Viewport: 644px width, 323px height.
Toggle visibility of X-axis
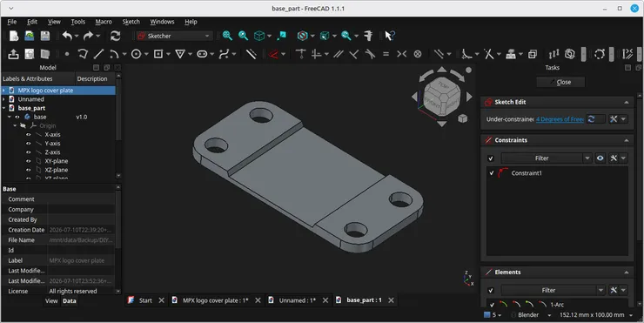click(29, 135)
